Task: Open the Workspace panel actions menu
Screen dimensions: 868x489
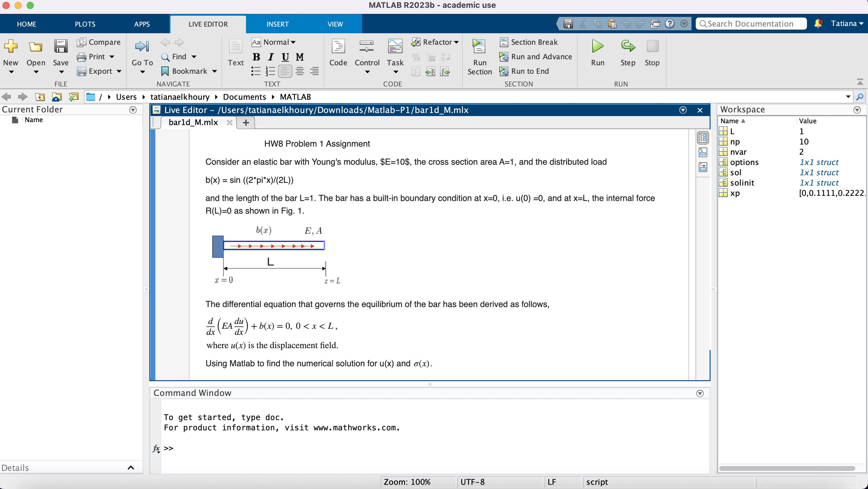Action: (x=857, y=110)
